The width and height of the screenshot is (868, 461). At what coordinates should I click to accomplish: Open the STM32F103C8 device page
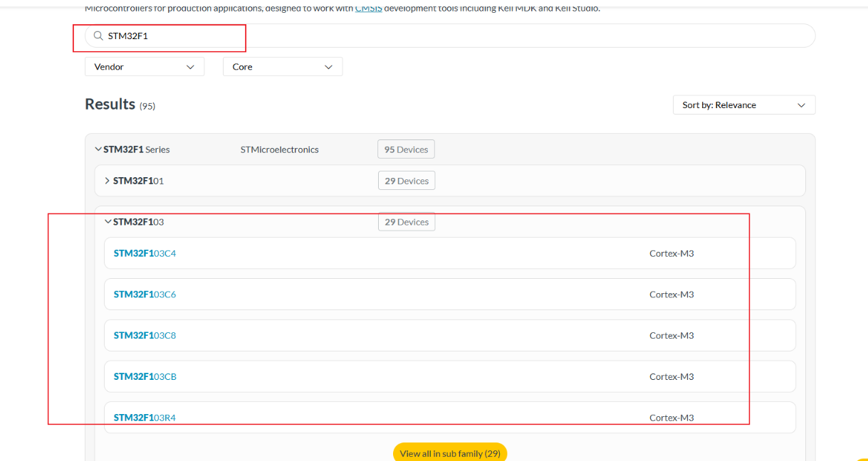click(x=145, y=336)
